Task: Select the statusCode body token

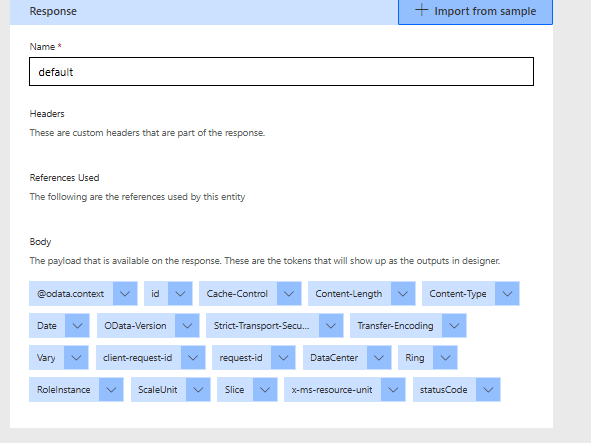Action: (444, 390)
